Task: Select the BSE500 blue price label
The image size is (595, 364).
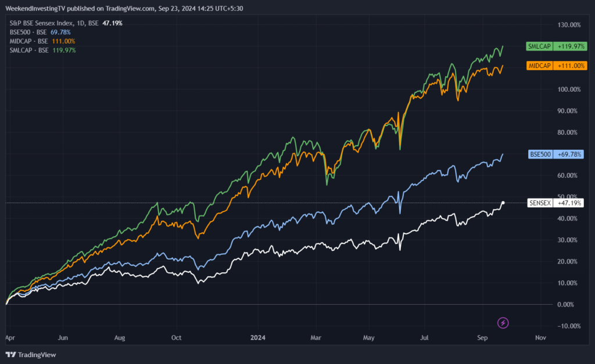Action: click(x=540, y=154)
